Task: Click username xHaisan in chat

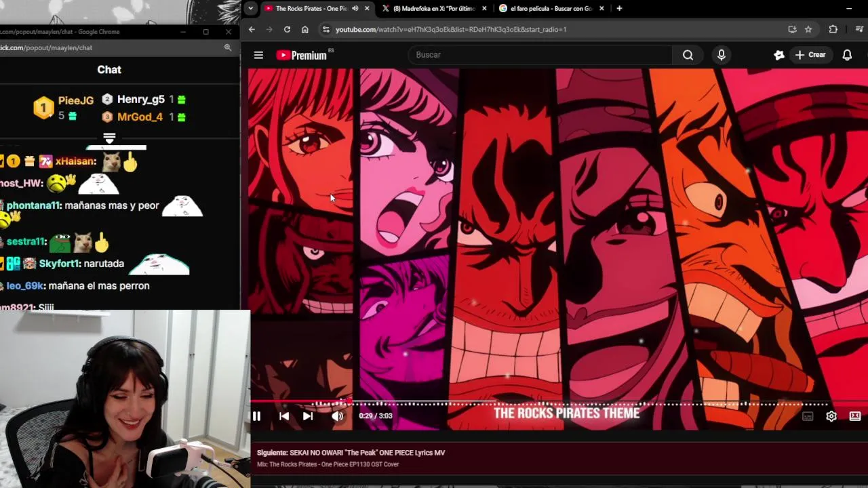Action: pyautogui.click(x=76, y=161)
